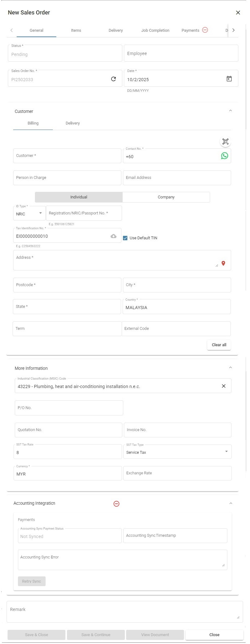Open the ID Type NRIC dropdown
The image size is (250, 644).
29,213
